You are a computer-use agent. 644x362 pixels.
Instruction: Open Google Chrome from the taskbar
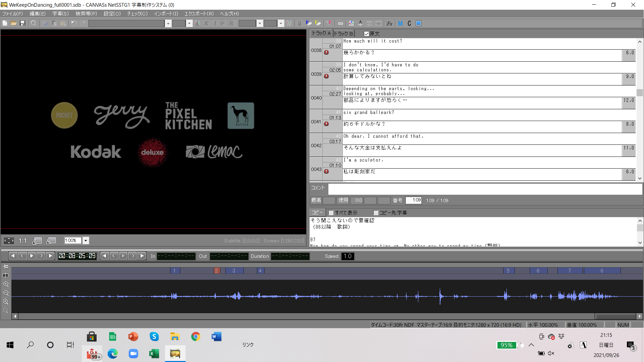click(196, 337)
